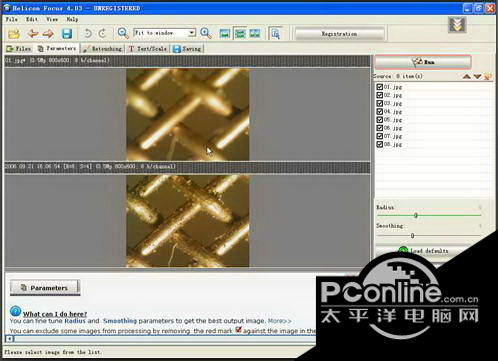This screenshot has width=498, height=361.
Task: Open the What can I do here link
Action: (55, 314)
